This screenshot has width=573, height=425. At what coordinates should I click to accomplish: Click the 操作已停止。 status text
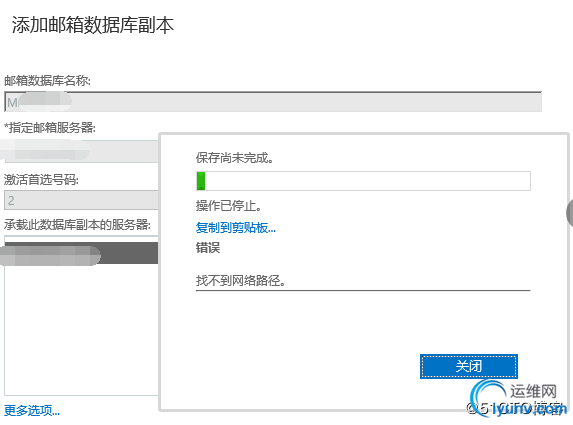[x=229, y=206]
